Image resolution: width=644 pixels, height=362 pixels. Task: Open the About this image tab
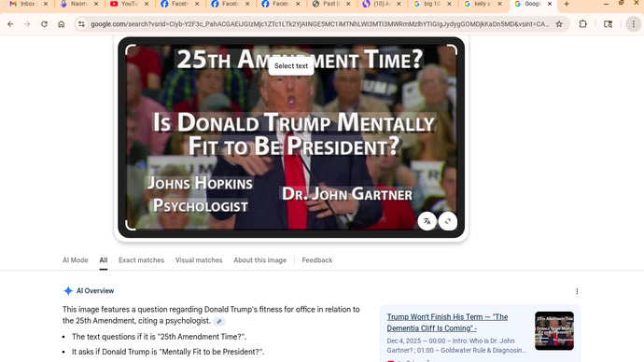260,260
